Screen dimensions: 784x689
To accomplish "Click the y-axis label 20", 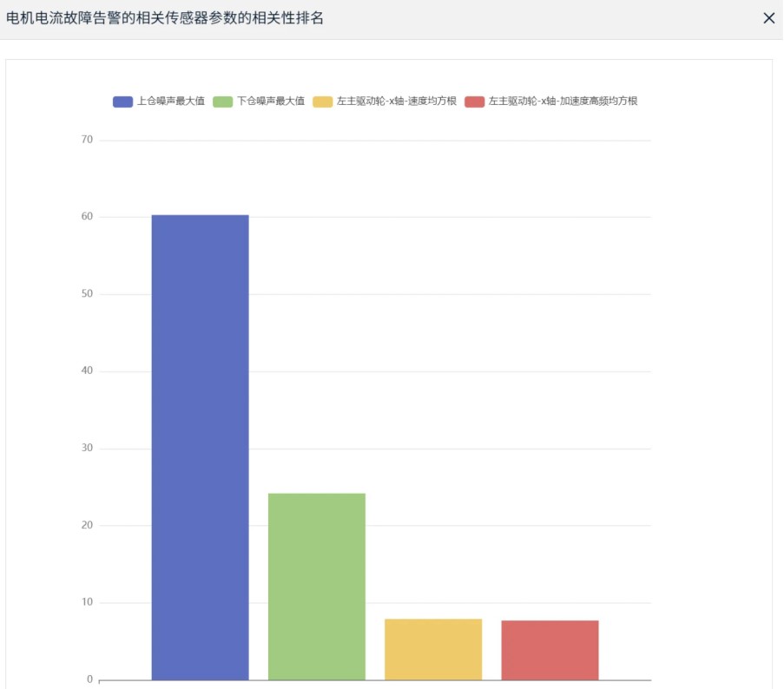I will pos(87,526).
